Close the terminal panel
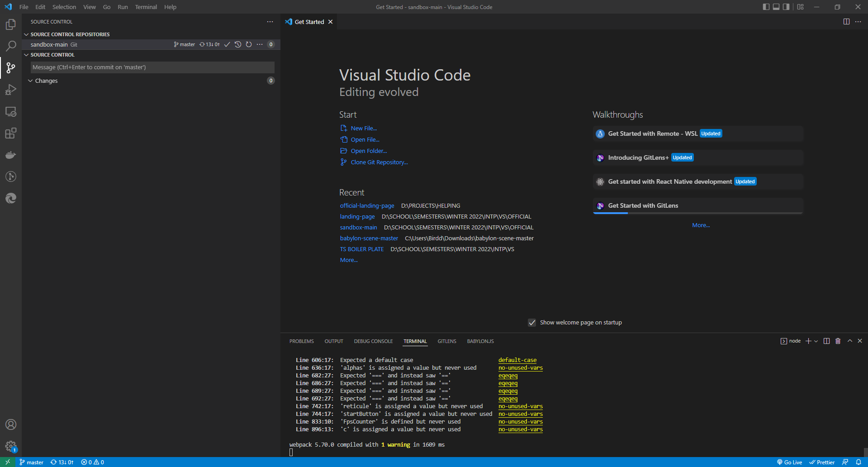 [860, 341]
